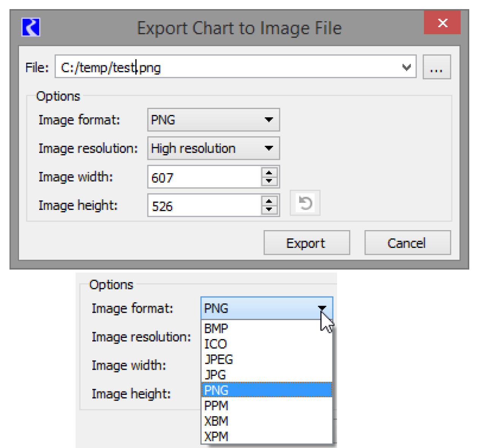Viewport: 478px width, 448px height.
Task: Decrease image width with down arrow
Action: coord(269,181)
